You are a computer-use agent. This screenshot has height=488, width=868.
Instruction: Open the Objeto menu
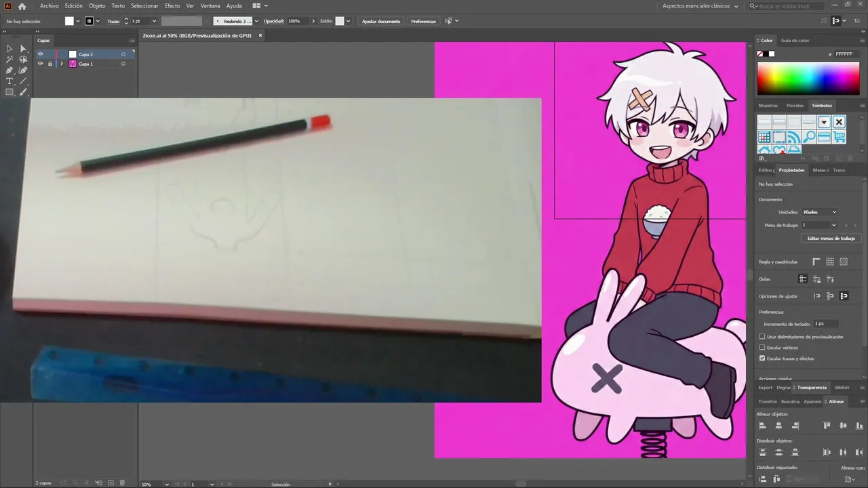point(97,6)
